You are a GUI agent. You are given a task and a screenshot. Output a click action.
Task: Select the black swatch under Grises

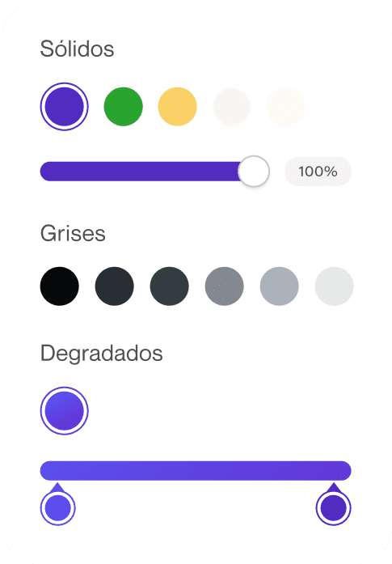(x=59, y=286)
